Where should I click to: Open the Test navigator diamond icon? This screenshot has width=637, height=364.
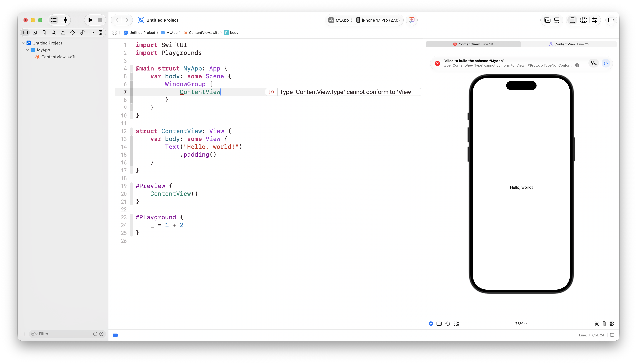pos(72,33)
